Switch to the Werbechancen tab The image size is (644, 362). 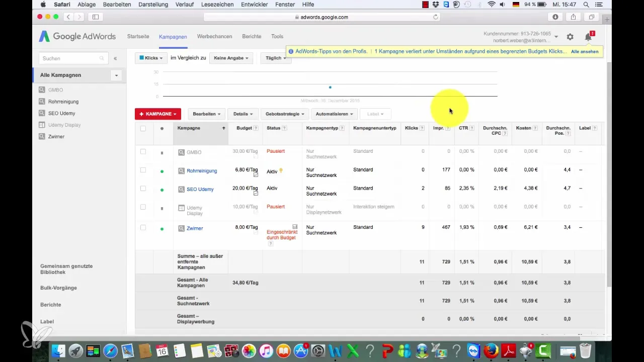[x=214, y=37]
